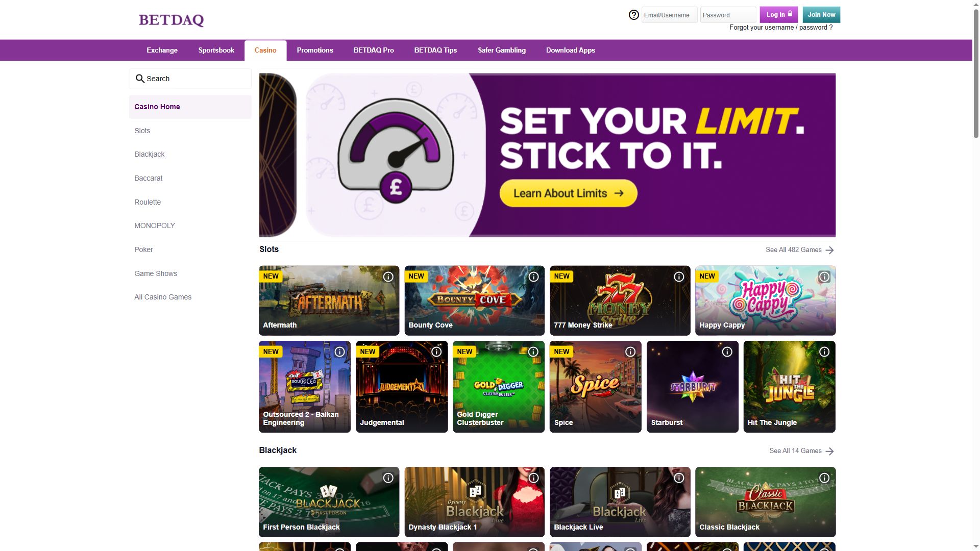This screenshot has width=980, height=551.
Task: Open Gold Digger Clusterbuster thumbnail
Action: [x=498, y=387]
